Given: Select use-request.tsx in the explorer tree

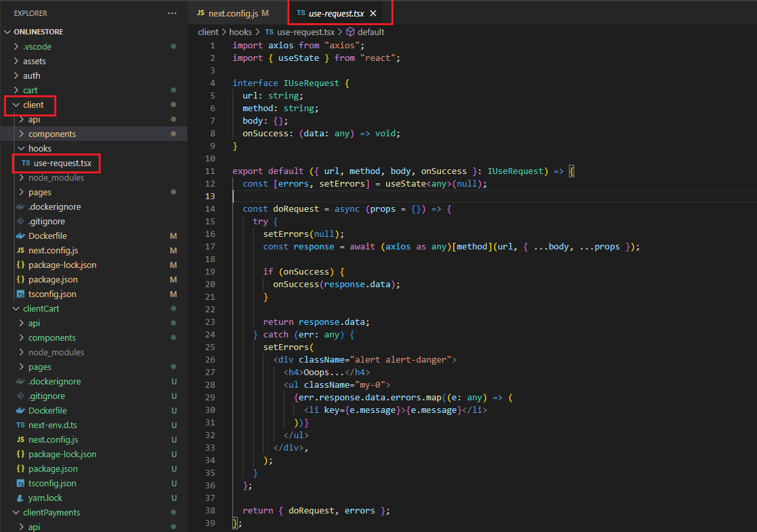Looking at the screenshot, I should (x=62, y=163).
